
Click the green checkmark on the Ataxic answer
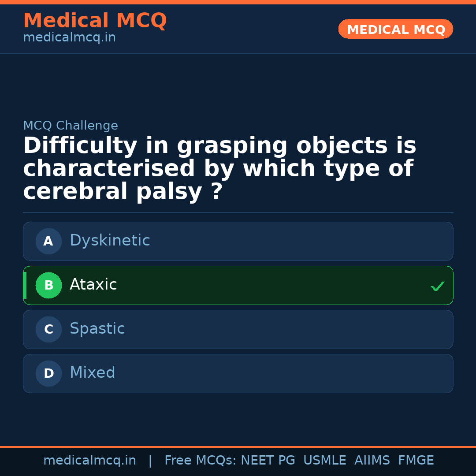(438, 286)
